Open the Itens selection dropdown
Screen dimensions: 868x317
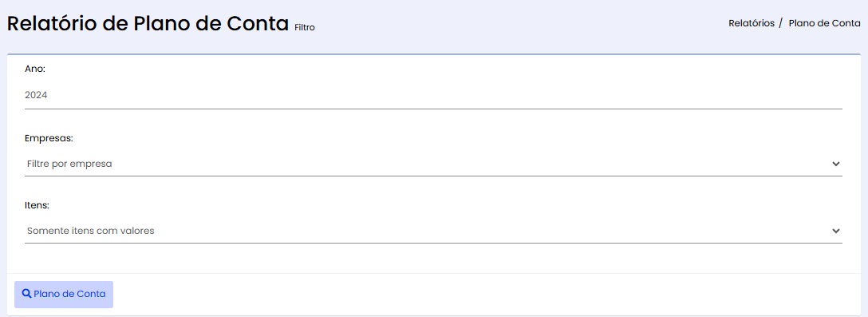click(x=433, y=231)
